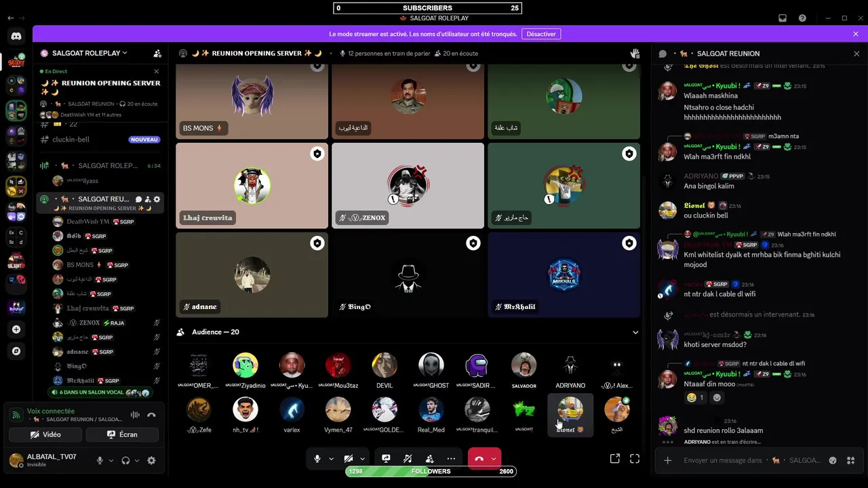The height and width of the screenshot is (488, 868).
Task: Click the Écran share button
Action: coord(123,434)
